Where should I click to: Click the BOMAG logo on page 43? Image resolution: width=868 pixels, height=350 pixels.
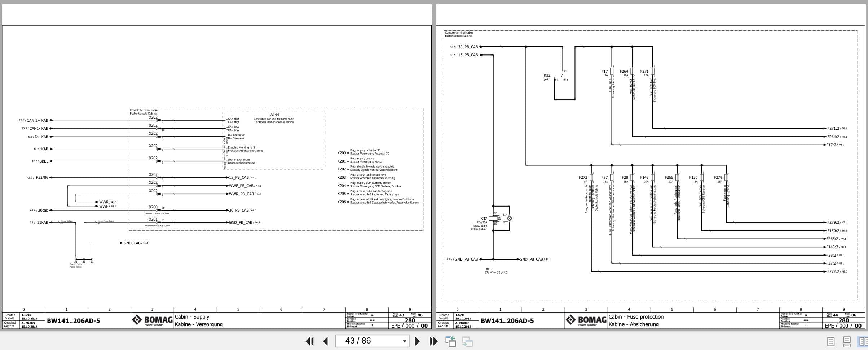tap(152, 320)
